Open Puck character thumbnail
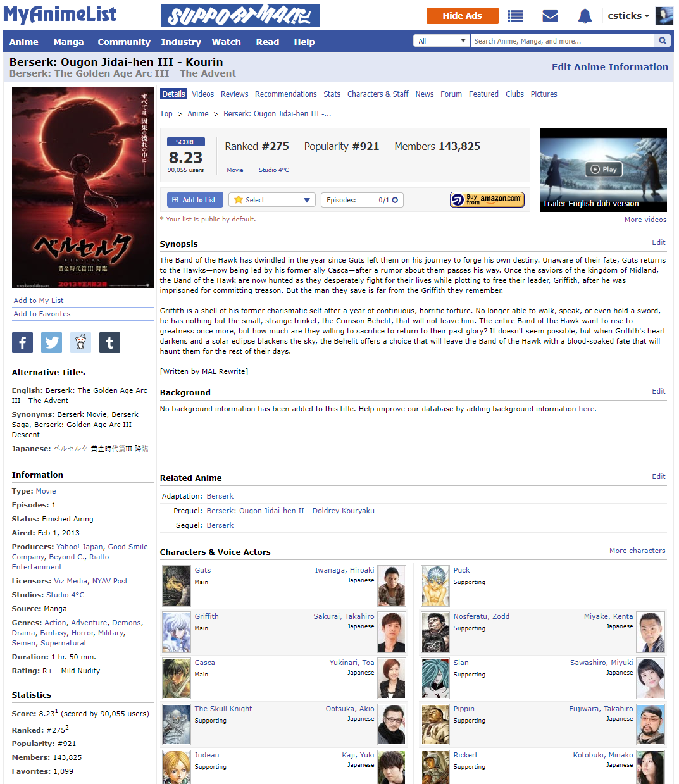Image resolution: width=679 pixels, height=784 pixels. pyautogui.click(x=435, y=585)
